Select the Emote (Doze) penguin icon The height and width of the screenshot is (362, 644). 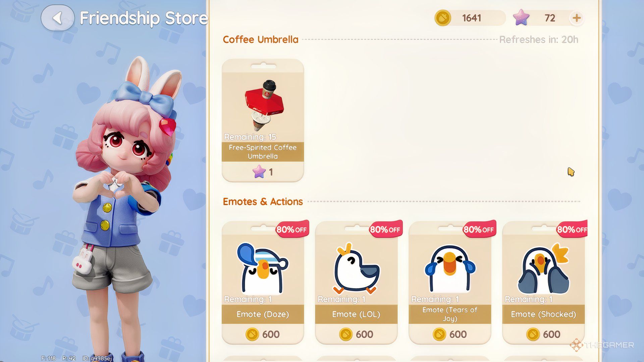pyautogui.click(x=262, y=268)
